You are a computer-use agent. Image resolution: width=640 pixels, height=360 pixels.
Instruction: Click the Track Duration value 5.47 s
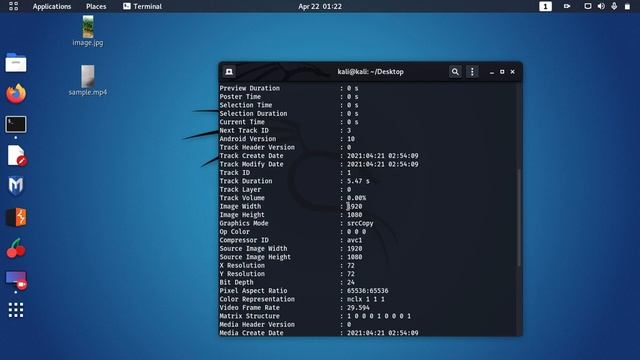(358, 181)
